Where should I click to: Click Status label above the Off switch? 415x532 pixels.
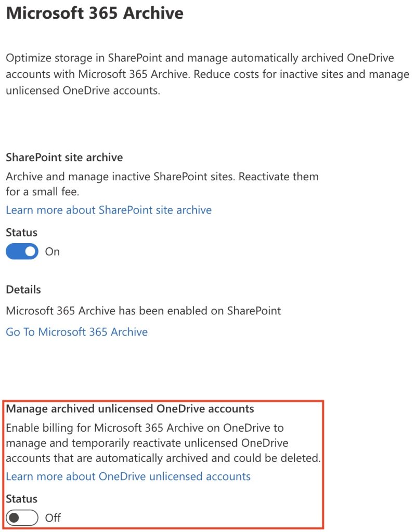pos(21,499)
